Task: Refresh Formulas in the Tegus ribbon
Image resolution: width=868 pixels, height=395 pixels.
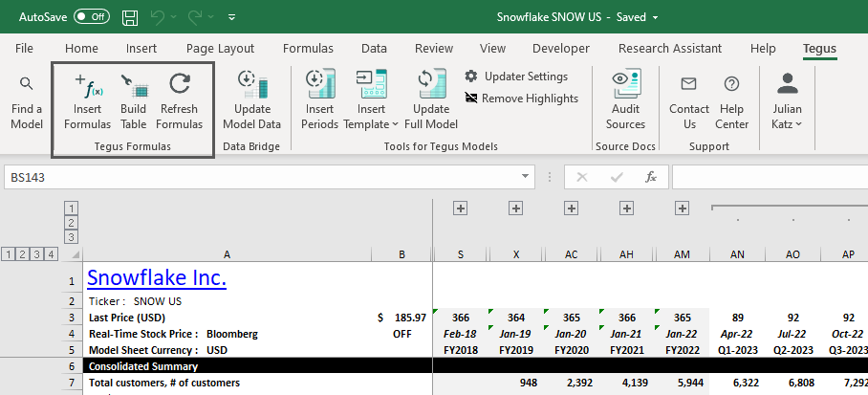Action: coord(180,103)
